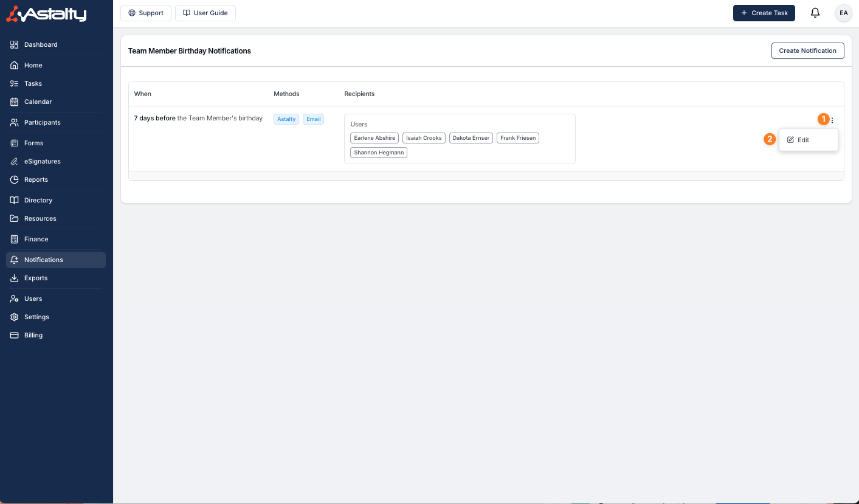Open the EA user avatar menu

843,13
